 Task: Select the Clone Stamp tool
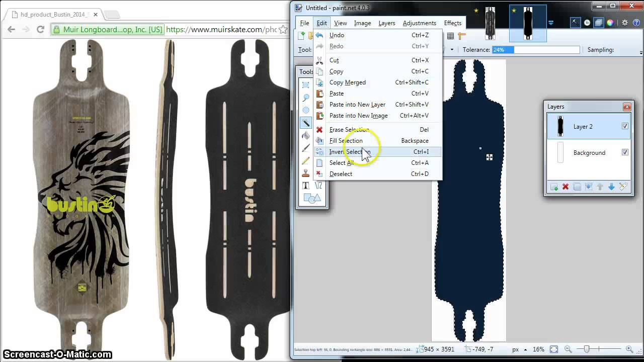pos(305,173)
